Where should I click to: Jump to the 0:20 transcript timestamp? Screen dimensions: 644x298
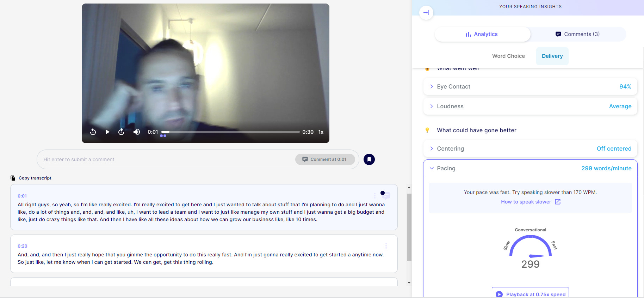point(23,246)
